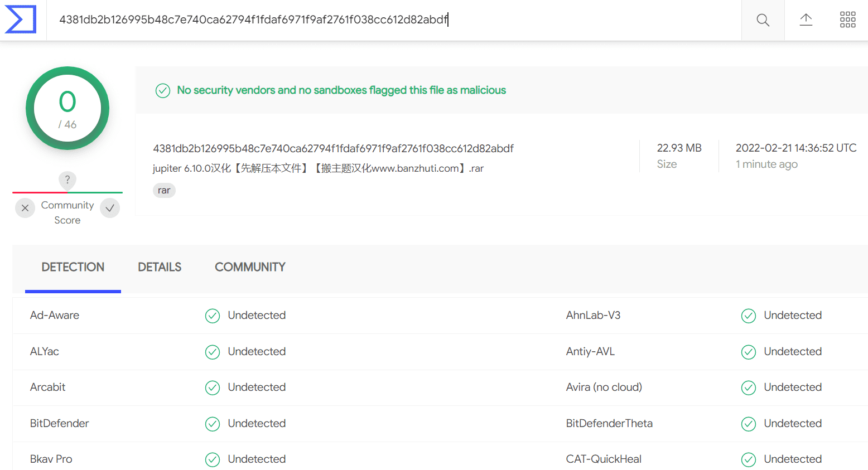
Task: Select the DETECTION tab
Action: tap(73, 267)
